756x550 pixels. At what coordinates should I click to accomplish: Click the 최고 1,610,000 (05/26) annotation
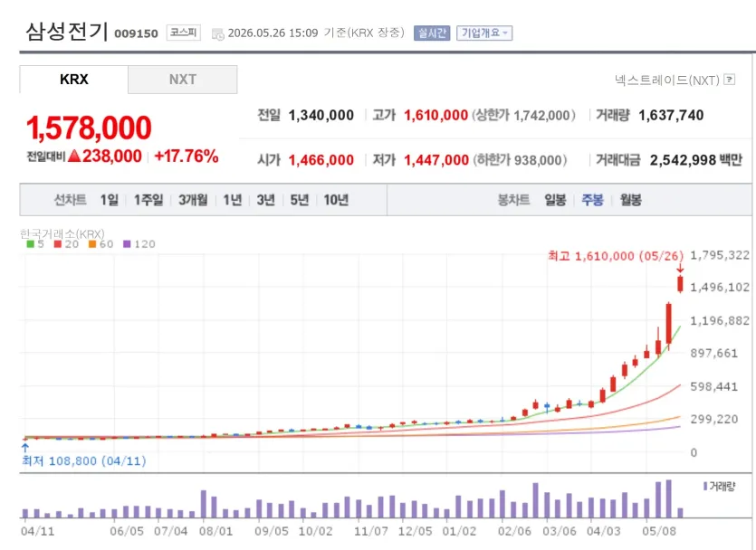point(616,256)
